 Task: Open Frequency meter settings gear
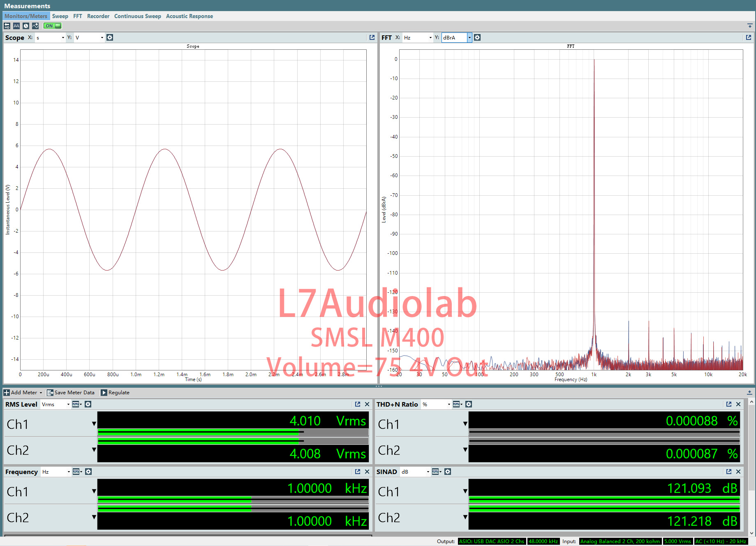(x=88, y=472)
